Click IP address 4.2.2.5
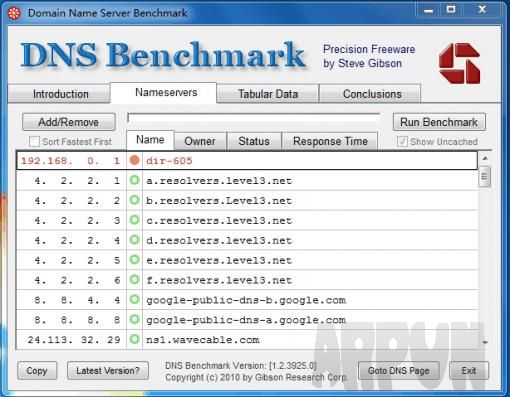510x397 pixels. [77, 260]
